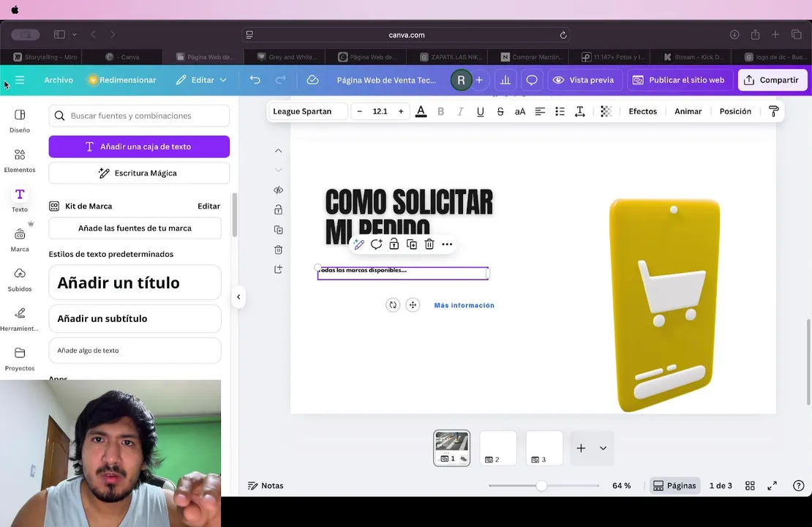Image resolution: width=812 pixels, height=527 pixels.
Task: Open the analytics bar chart icon
Action: pos(505,80)
